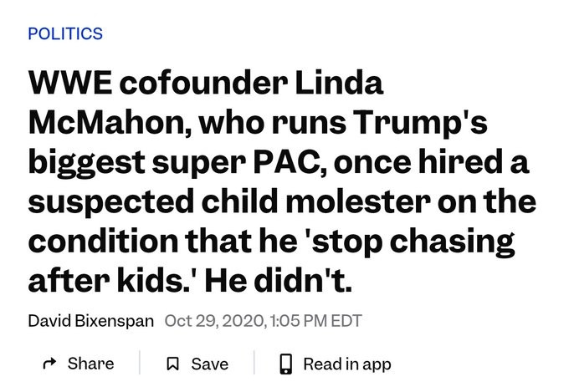Open the POLITICS section link

click(x=65, y=33)
